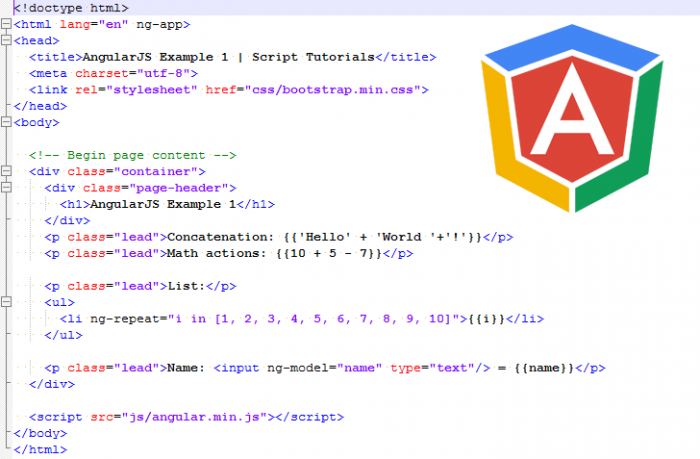Viewport: 700px width, 459px height.
Task: Click the title tag text AngularJS Example 1
Action: [155, 57]
